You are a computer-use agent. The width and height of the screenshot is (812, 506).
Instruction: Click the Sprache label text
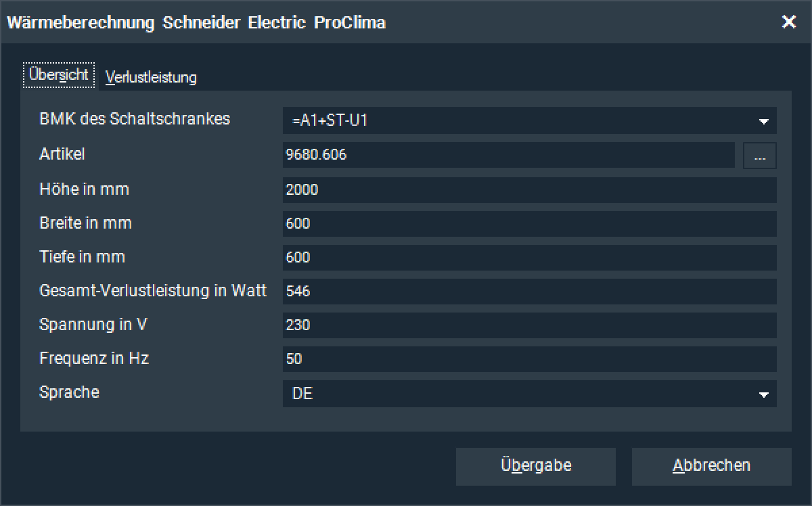(69, 392)
